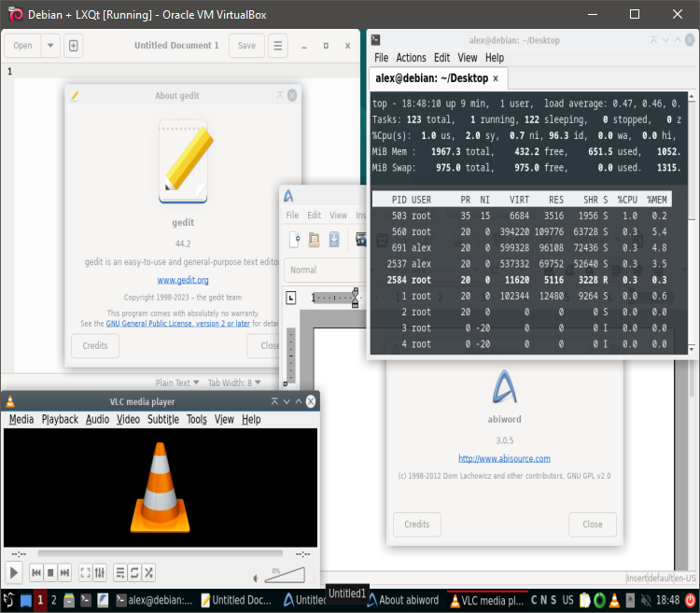
Task: Click the terminal scrollbar up arrow
Action: pyautogui.click(x=692, y=96)
